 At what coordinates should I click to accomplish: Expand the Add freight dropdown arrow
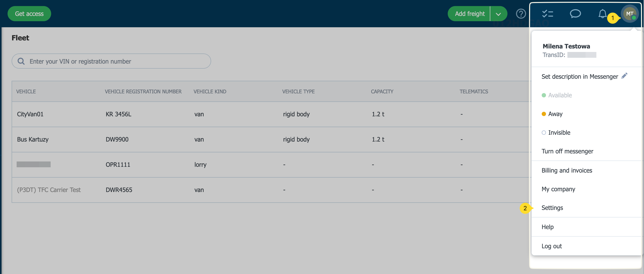[x=498, y=14]
